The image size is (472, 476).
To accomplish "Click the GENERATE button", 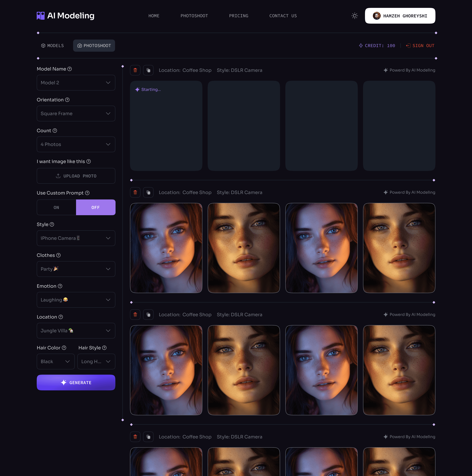I will [x=76, y=382].
